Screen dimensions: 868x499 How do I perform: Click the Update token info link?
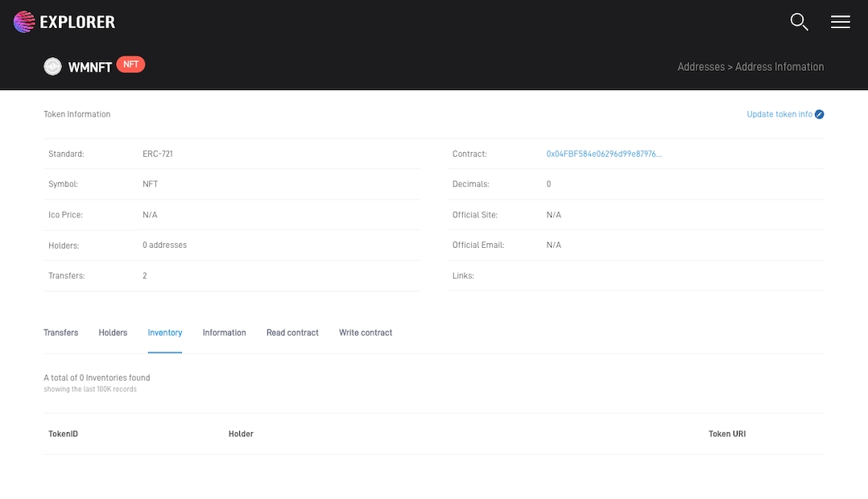click(779, 114)
